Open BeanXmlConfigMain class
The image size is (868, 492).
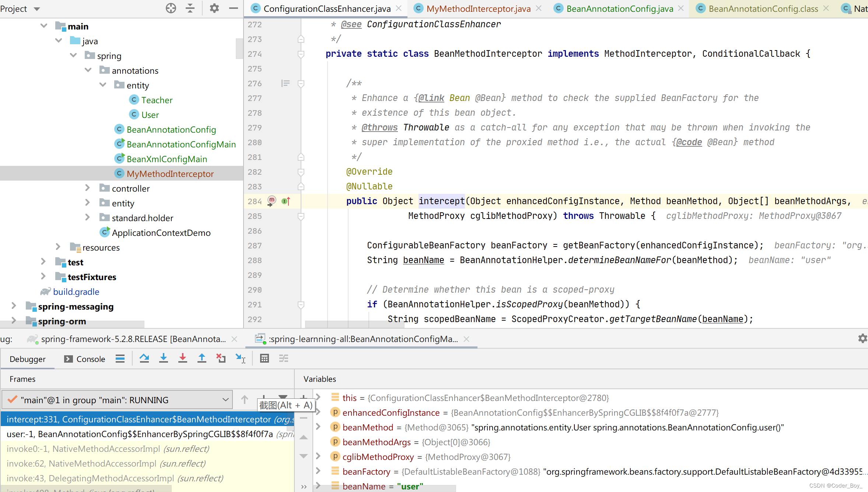167,159
